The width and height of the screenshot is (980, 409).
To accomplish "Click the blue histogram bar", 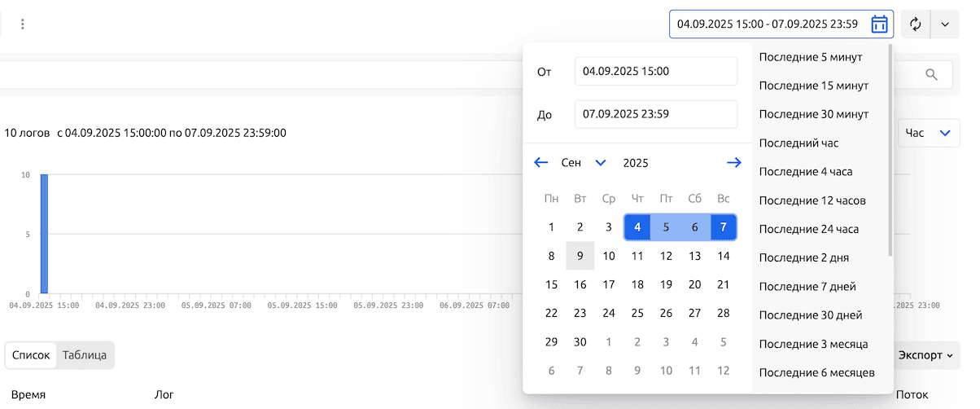I will [44, 234].
